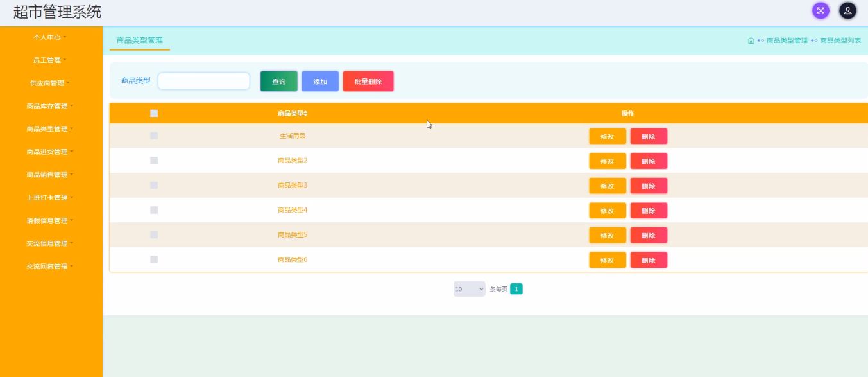Focus the 商品类型 search input field
Image resolution: width=868 pixels, height=377 pixels.
(204, 81)
